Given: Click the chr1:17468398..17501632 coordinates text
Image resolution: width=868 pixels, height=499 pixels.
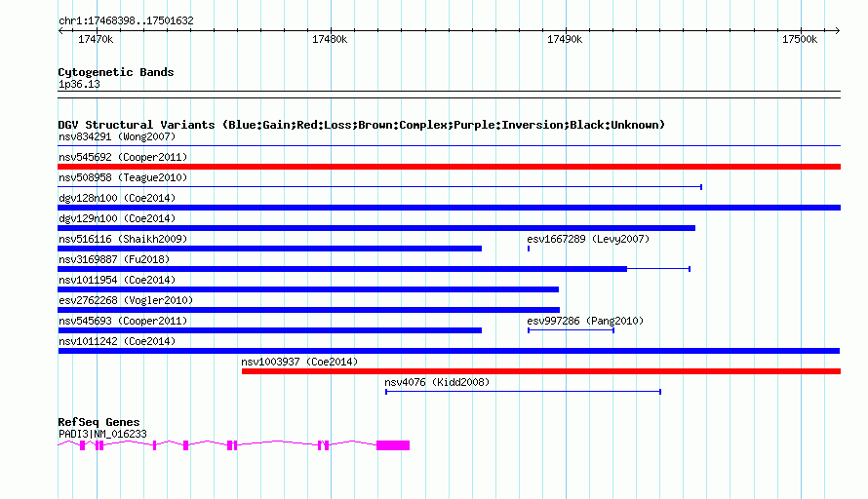Looking at the screenshot, I should pos(126,21).
